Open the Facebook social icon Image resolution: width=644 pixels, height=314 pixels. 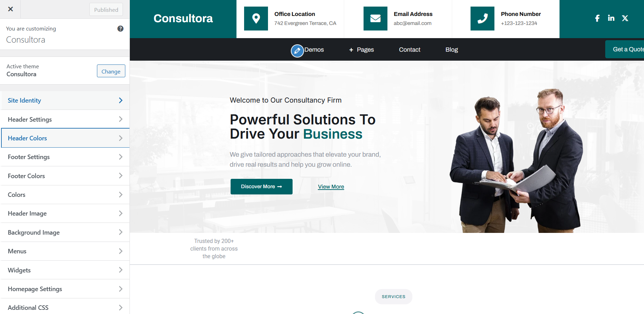click(597, 18)
